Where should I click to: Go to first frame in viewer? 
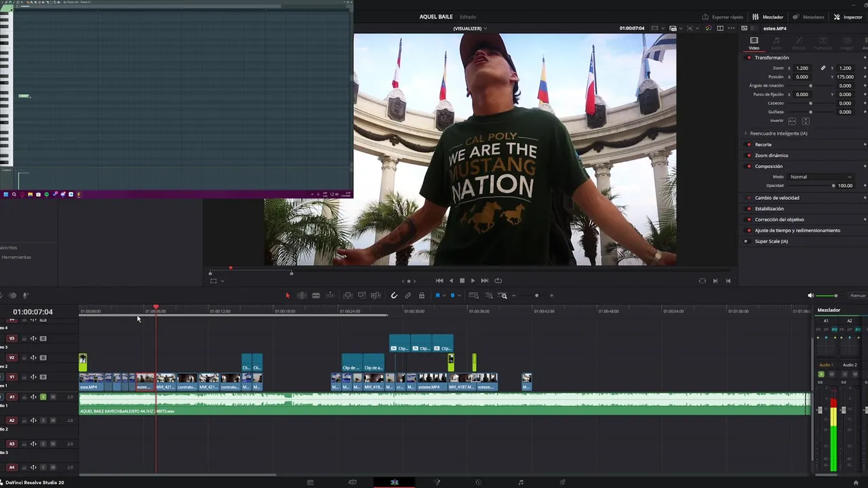click(x=439, y=281)
